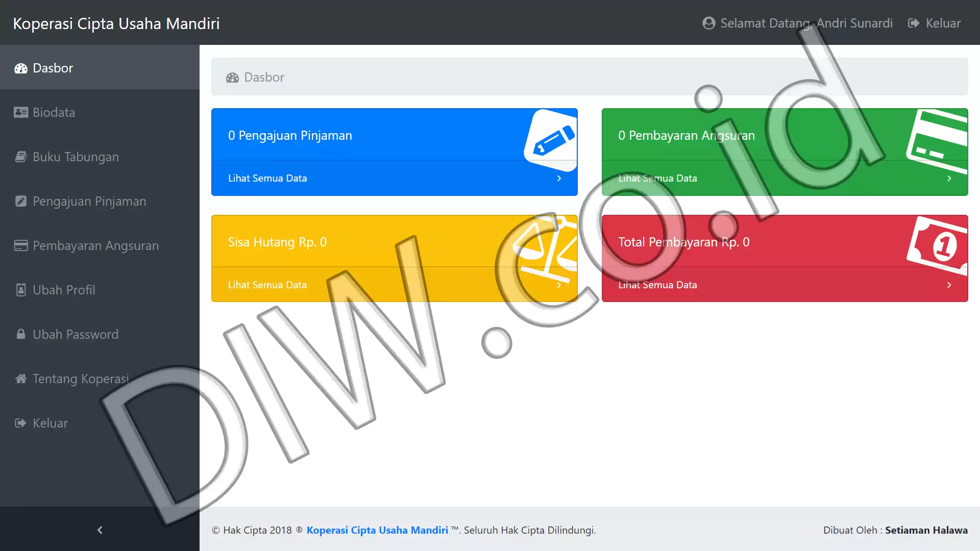Screen dimensions: 980x551
Task: Click the sidebar Keluar sign-out icon
Action: [x=21, y=423]
